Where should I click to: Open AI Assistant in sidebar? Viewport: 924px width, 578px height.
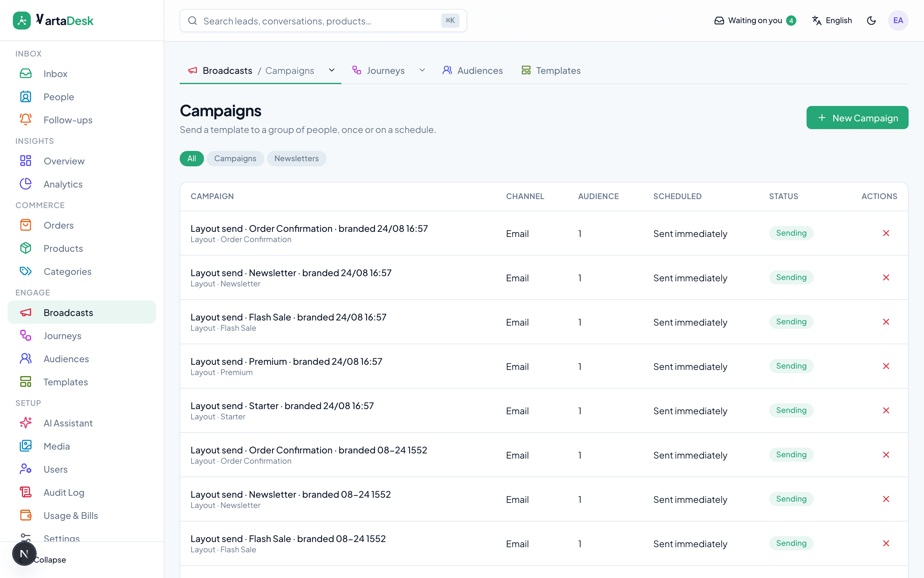tap(82, 423)
